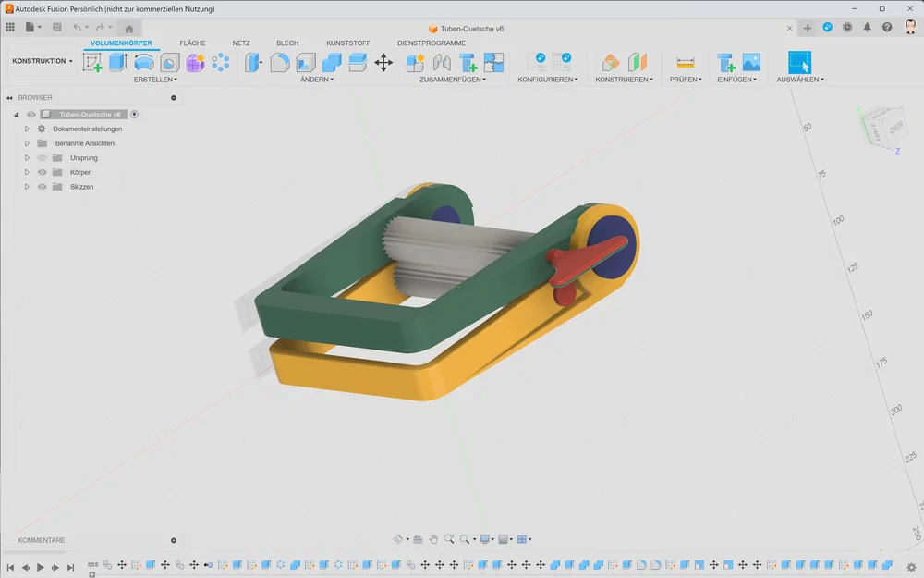
Task: Expand the Benannte Ansichten node
Action: point(27,143)
